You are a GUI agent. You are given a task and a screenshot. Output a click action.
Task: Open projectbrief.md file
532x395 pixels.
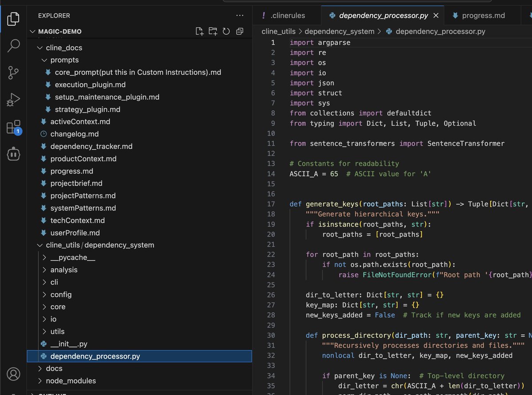tap(76, 183)
